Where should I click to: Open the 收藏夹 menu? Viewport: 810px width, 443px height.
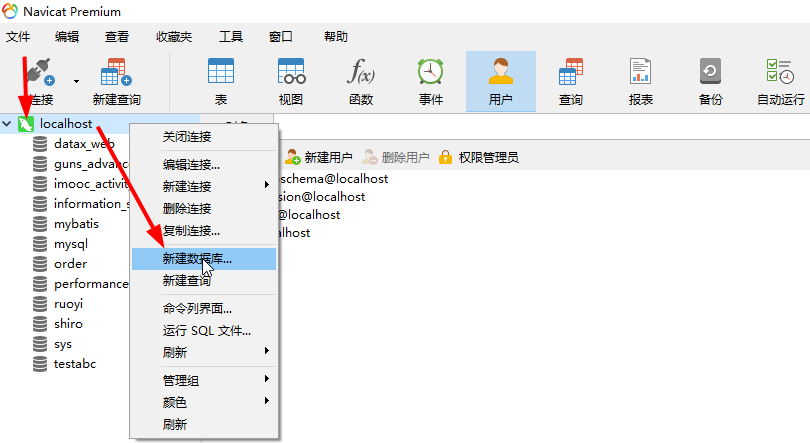tap(174, 37)
